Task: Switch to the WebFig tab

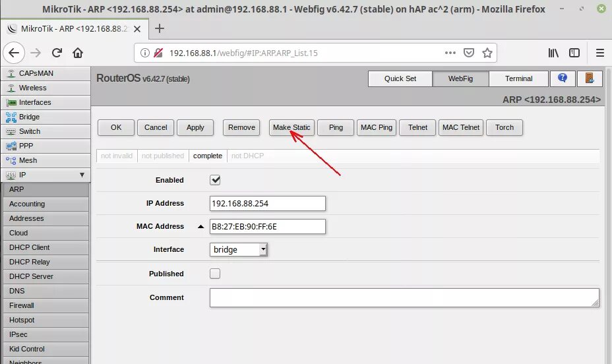Action: click(460, 78)
